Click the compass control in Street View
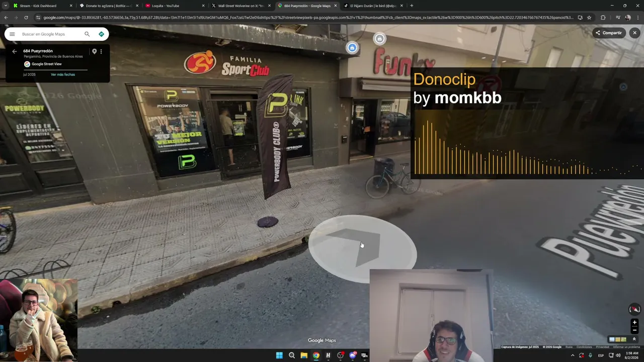 tap(634, 309)
